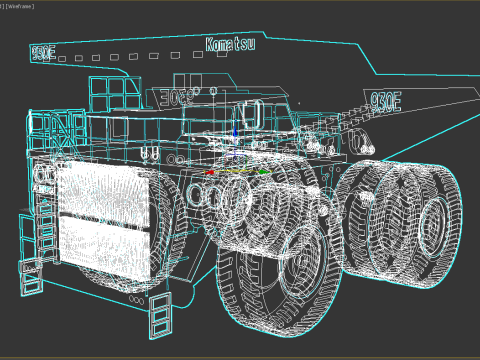
Task: Grab the blue Z-axis gizmo arrow
Action: tap(235, 132)
